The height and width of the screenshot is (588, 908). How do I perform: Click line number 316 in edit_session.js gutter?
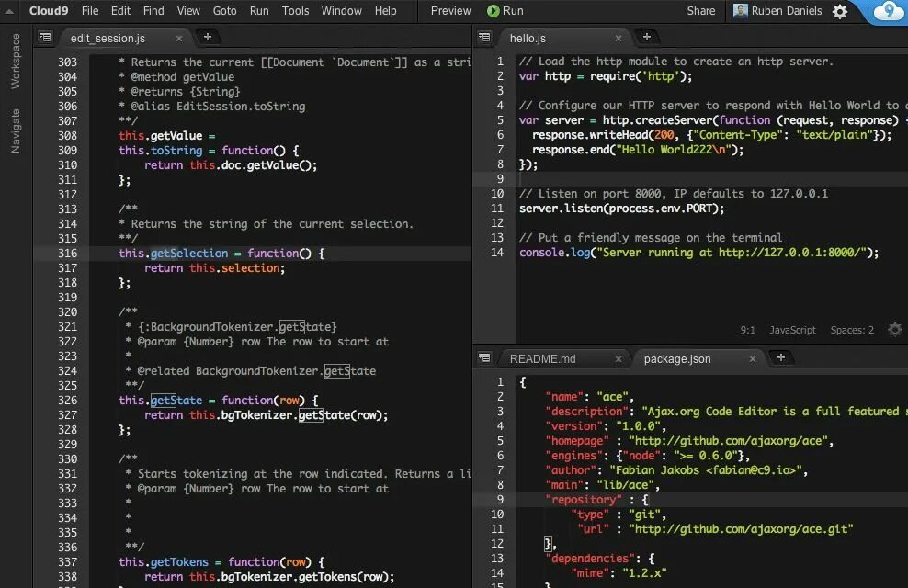point(67,253)
